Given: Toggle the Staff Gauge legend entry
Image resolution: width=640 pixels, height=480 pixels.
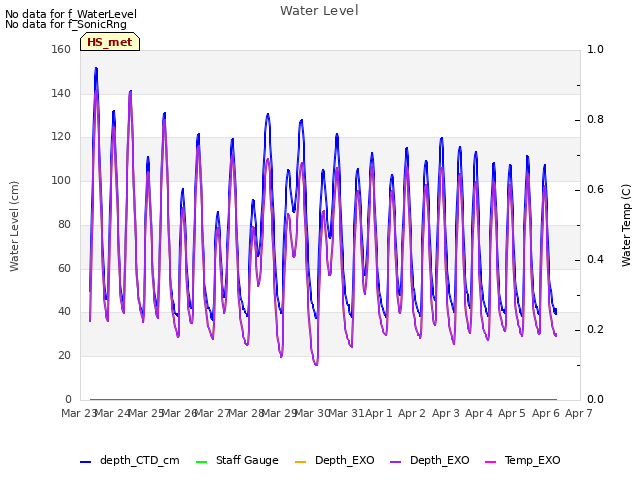Looking at the screenshot, I should tap(237, 460).
